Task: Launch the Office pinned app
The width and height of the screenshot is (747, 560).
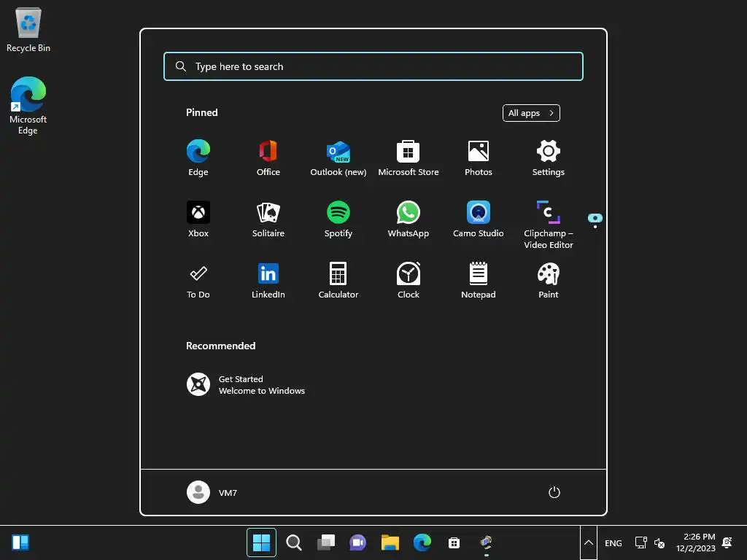Action: click(x=268, y=158)
